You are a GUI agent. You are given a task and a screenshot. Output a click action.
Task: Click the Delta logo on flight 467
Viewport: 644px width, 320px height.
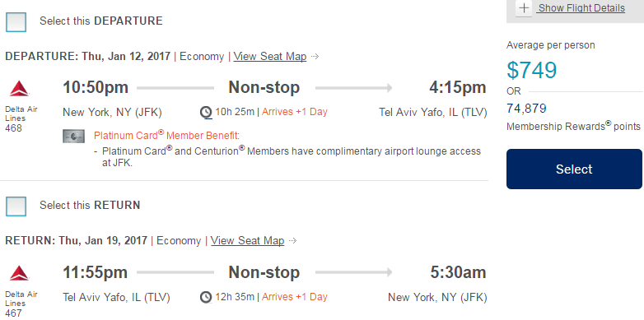pyautogui.click(x=19, y=273)
